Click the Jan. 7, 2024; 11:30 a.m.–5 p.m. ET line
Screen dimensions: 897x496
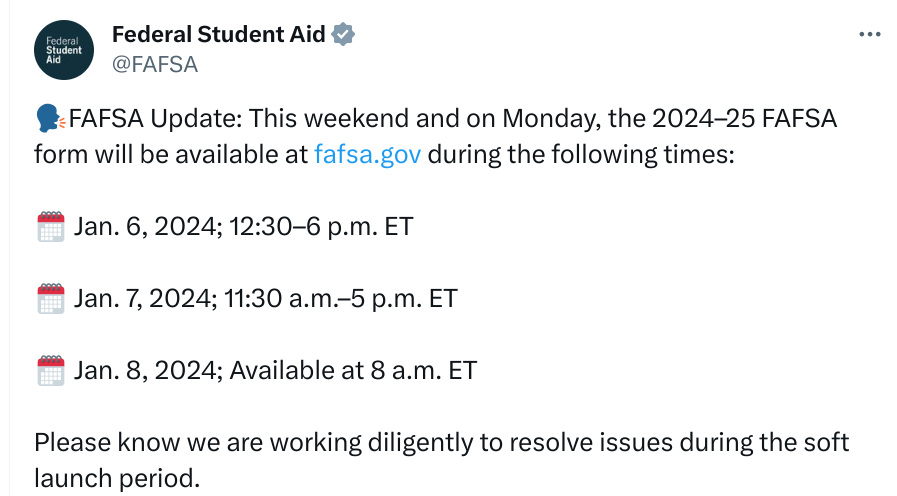(x=265, y=299)
